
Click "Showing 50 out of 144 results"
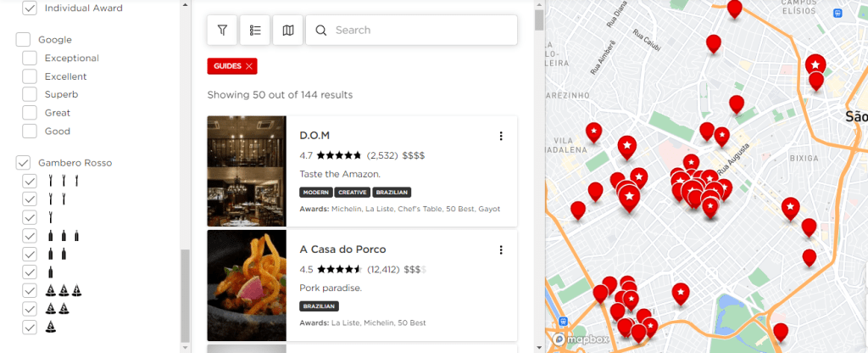point(280,95)
